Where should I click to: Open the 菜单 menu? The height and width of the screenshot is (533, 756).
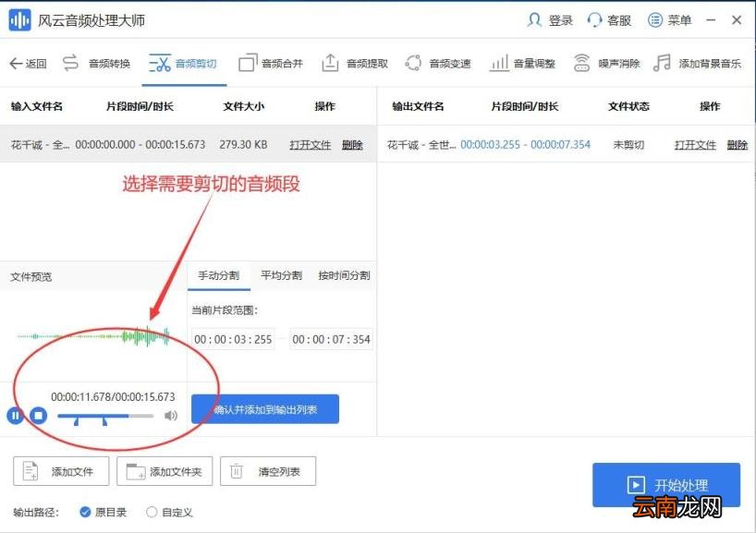(669, 20)
